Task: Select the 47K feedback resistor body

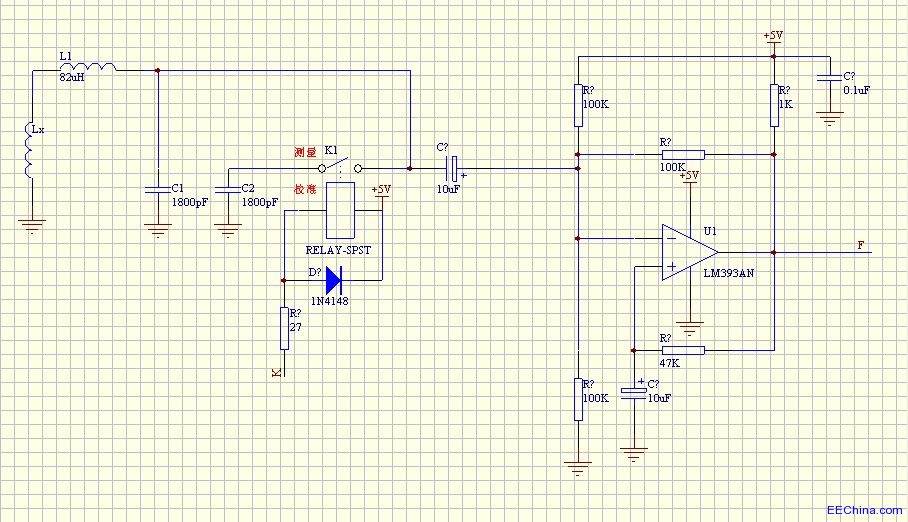Action: [683, 350]
